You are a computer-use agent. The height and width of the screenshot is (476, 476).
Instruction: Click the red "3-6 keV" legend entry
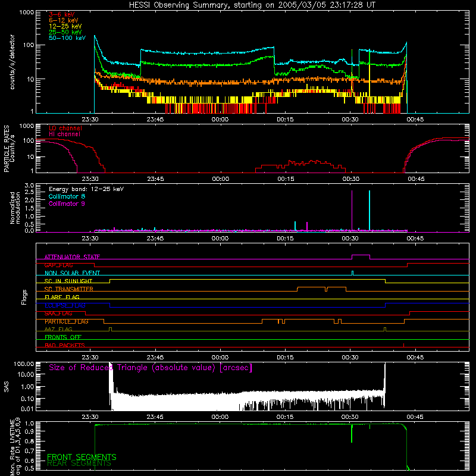pyautogui.click(x=62, y=14)
